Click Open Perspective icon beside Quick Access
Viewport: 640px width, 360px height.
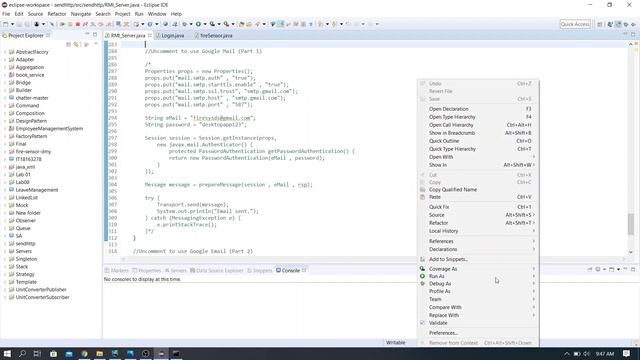click(x=600, y=24)
